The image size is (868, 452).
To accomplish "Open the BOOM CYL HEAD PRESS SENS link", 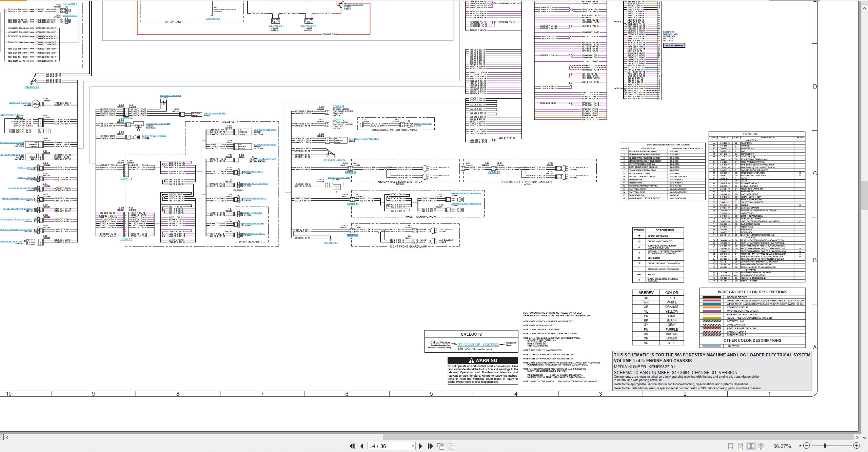I will [364, 139].
